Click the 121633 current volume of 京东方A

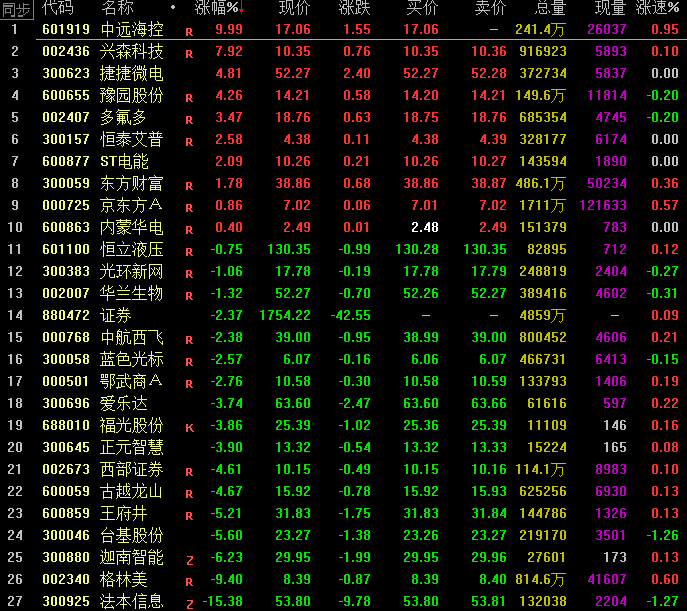pyautogui.click(x=603, y=205)
